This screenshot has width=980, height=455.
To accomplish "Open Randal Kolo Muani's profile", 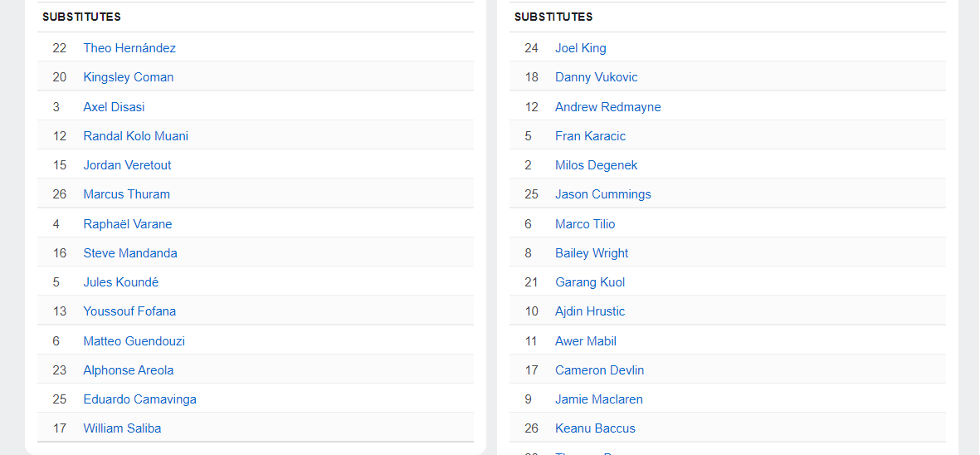I will (x=135, y=136).
